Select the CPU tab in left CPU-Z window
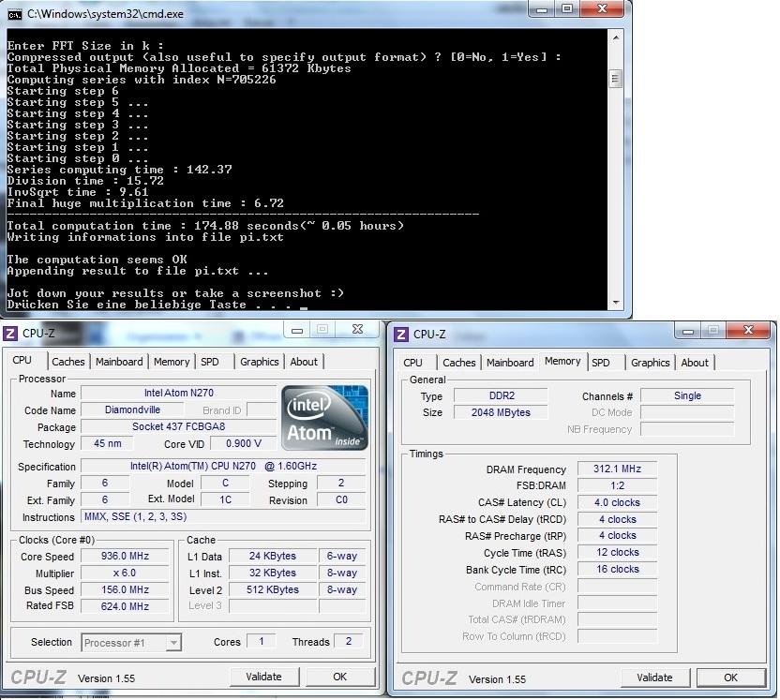Screen dimensions: 780x700 (22, 360)
